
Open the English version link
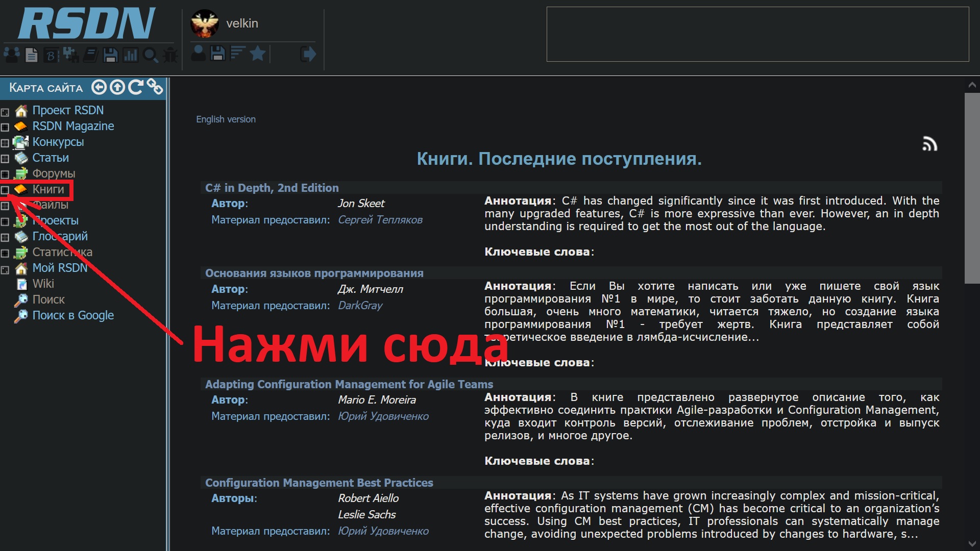[226, 119]
